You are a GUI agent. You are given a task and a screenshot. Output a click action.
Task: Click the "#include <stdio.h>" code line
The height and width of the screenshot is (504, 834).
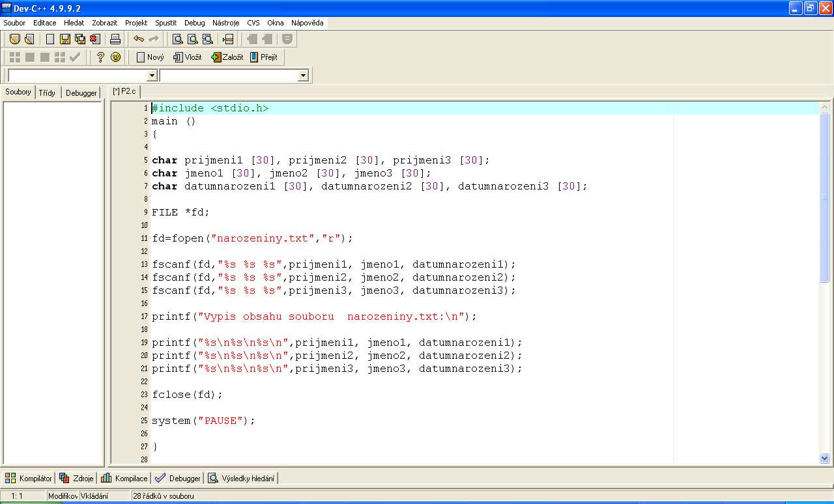(x=210, y=108)
